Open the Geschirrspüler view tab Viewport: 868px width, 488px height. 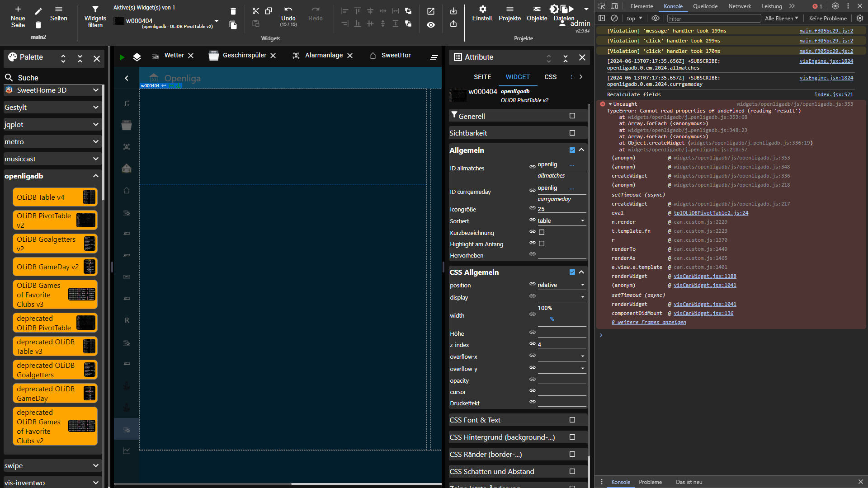244,56
